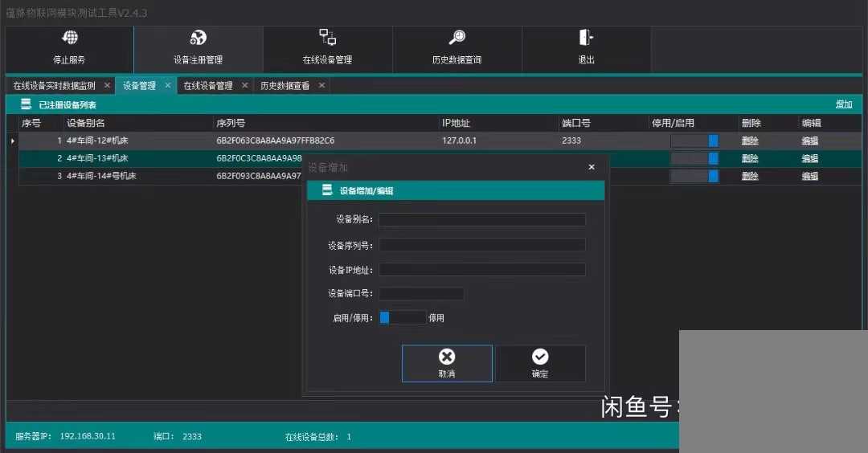Sort by IP地址 column header

coord(457,123)
